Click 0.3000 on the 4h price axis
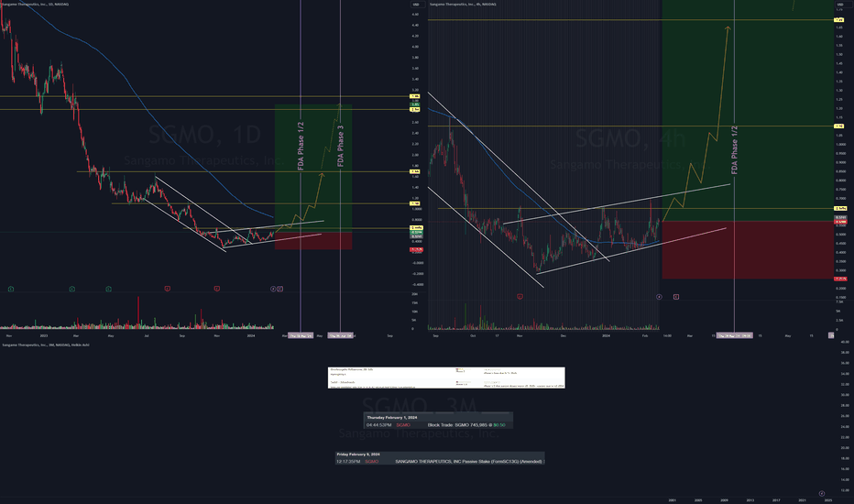The image size is (854, 504). [841, 271]
